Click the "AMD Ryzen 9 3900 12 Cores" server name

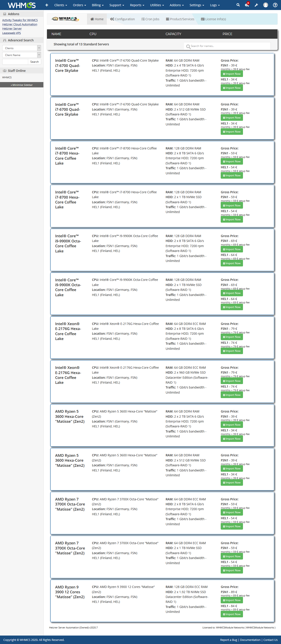click(70, 592)
